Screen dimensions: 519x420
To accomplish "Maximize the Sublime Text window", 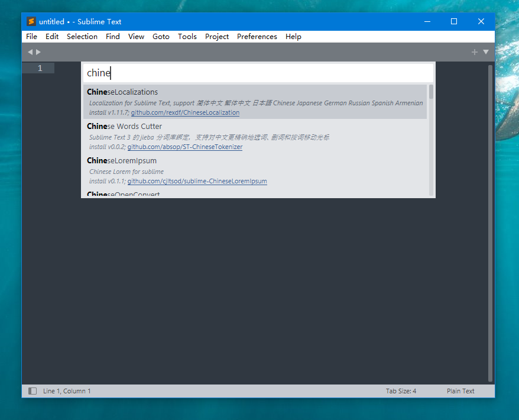I will (x=454, y=21).
